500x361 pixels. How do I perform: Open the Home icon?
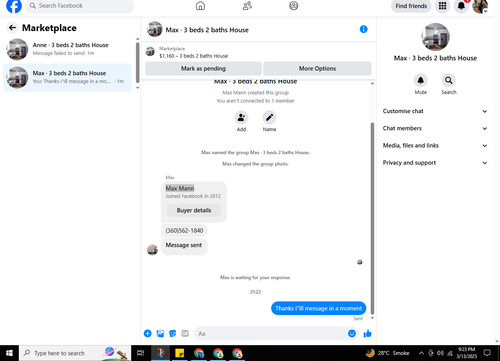(200, 6)
